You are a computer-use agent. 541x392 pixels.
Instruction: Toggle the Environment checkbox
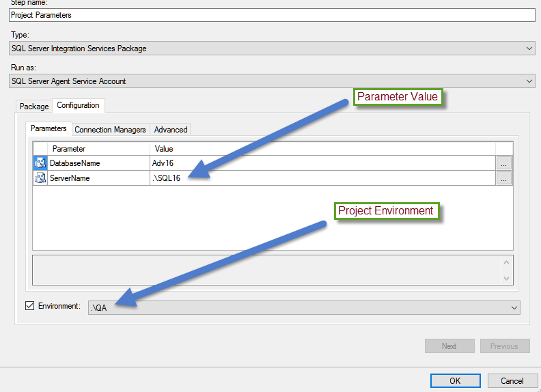pyautogui.click(x=29, y=306)
